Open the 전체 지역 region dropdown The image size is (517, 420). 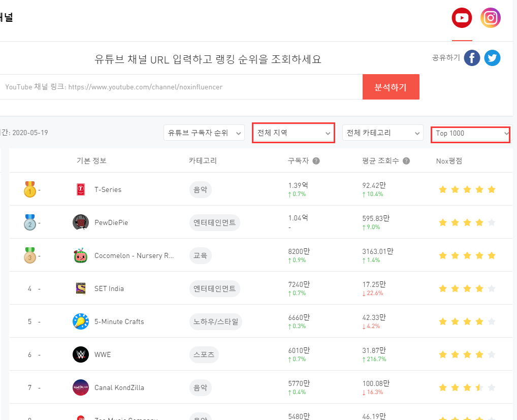(294, 133)
